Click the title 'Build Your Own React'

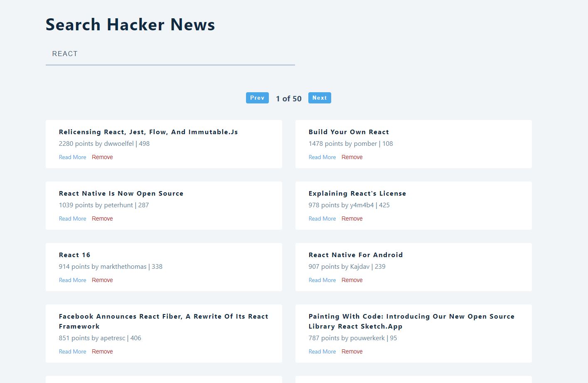(x=349, y=132)
